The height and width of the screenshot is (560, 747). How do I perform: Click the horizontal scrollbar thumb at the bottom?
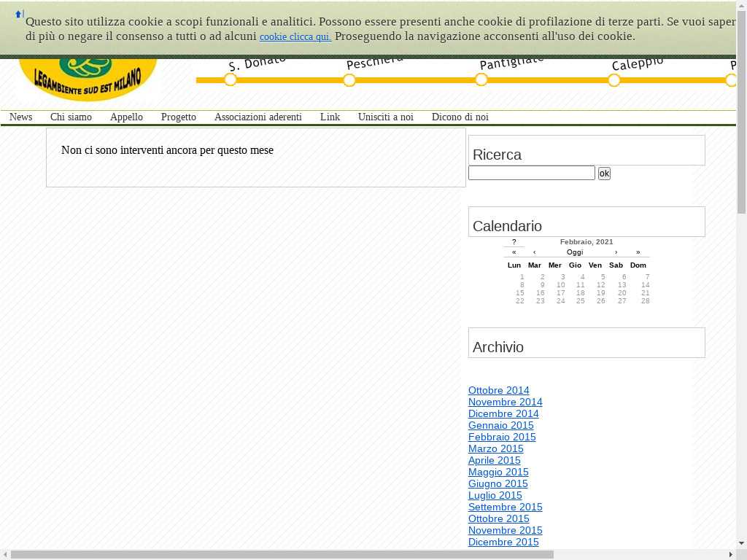pos(282,555)
